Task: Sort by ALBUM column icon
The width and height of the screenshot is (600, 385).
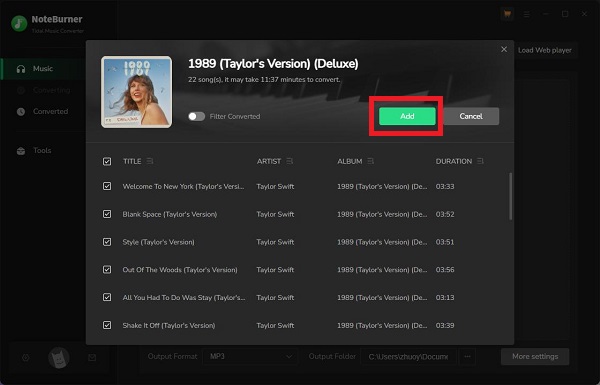Action: click(370, 161)
